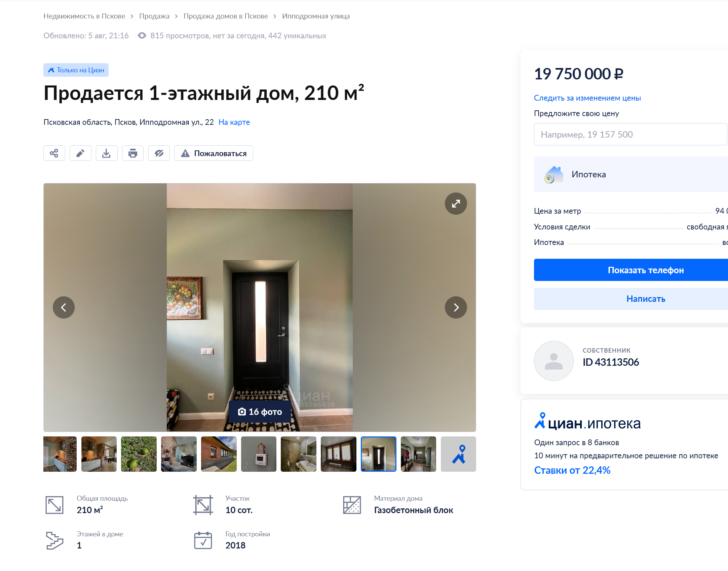The image size is (728, 571).
Task: Download the listing via download icon
Action: [x=107, y=153]
